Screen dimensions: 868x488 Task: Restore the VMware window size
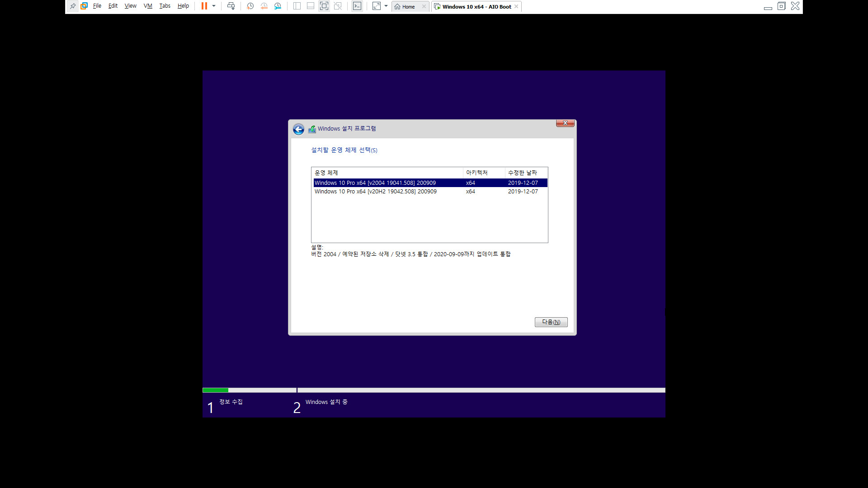click(x=782, y=6)
